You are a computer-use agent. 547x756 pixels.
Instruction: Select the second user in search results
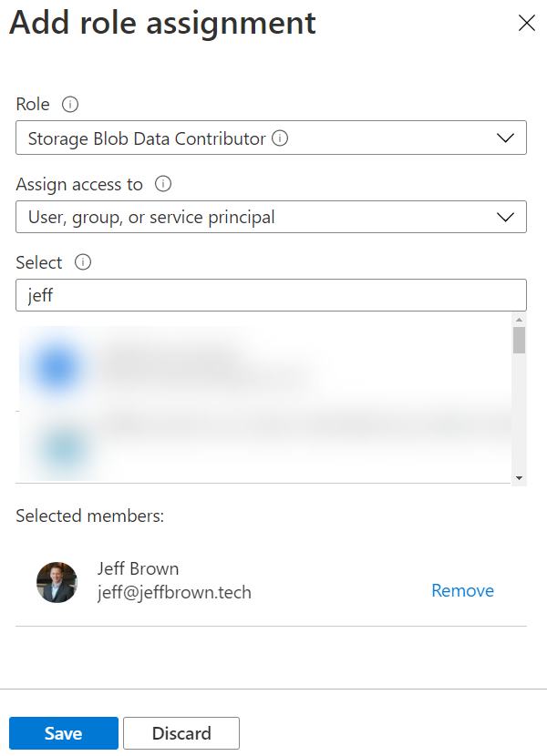pyautogui.click(x=228, y=446)
